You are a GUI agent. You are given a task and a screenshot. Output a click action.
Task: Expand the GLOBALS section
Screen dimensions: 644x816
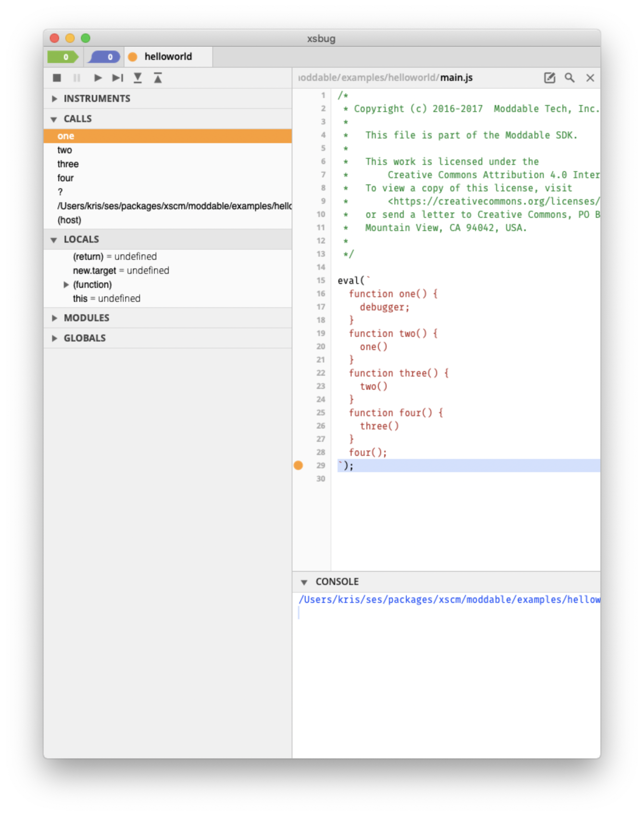click(54, 338)
